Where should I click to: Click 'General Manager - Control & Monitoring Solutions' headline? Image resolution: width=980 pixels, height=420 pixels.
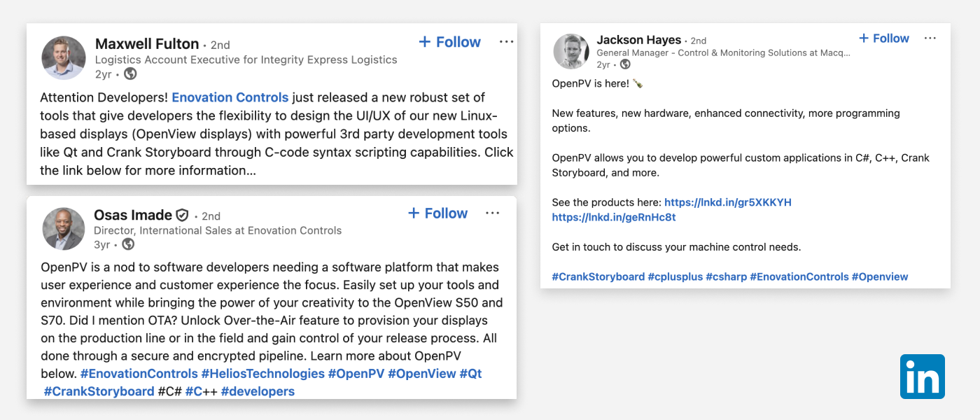pos(724,52)
